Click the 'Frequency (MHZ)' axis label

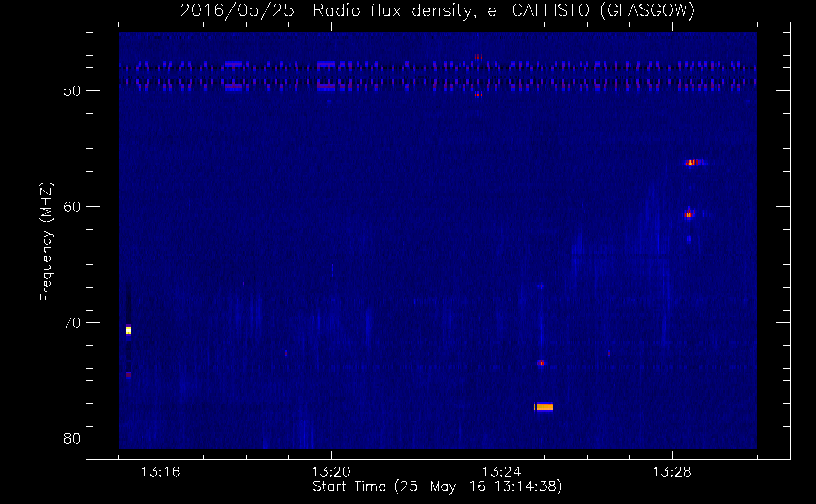tap(46, 242)
